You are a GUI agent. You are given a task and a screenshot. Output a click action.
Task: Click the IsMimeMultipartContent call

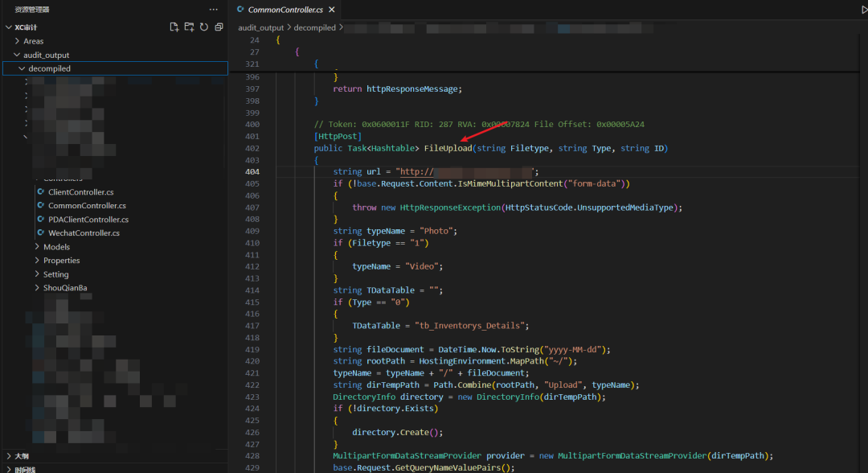(x=510, y=184)
